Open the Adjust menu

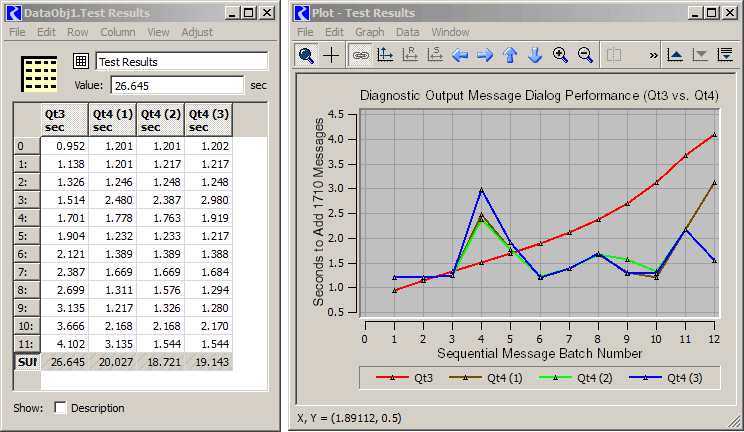(197, 32)
